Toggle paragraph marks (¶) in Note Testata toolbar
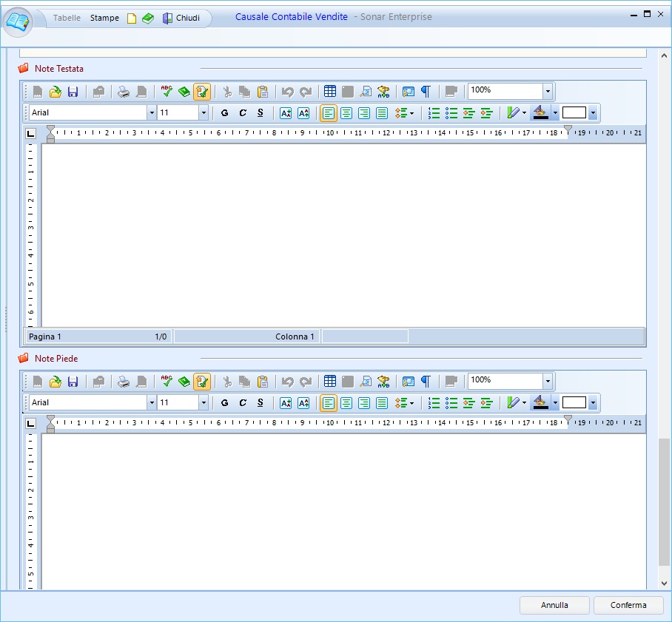This screenshot has height=622, width=672. tap(426, 92)
